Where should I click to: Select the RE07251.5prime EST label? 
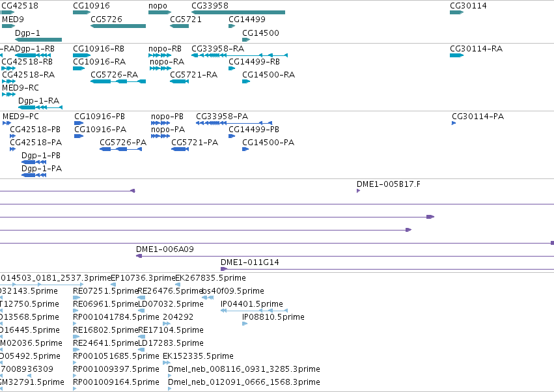click(105, 291)
